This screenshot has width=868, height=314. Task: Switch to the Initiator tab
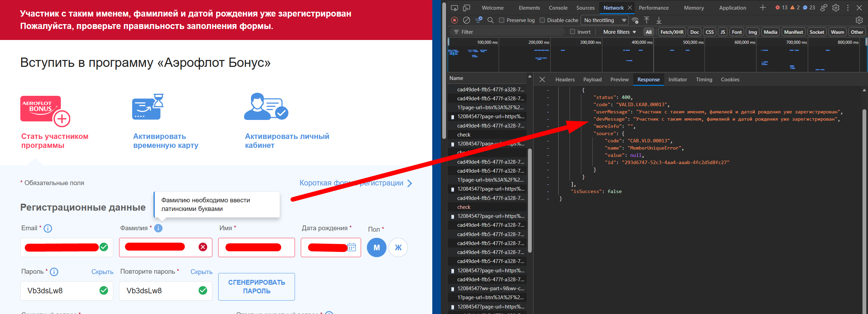click(678, 80)
